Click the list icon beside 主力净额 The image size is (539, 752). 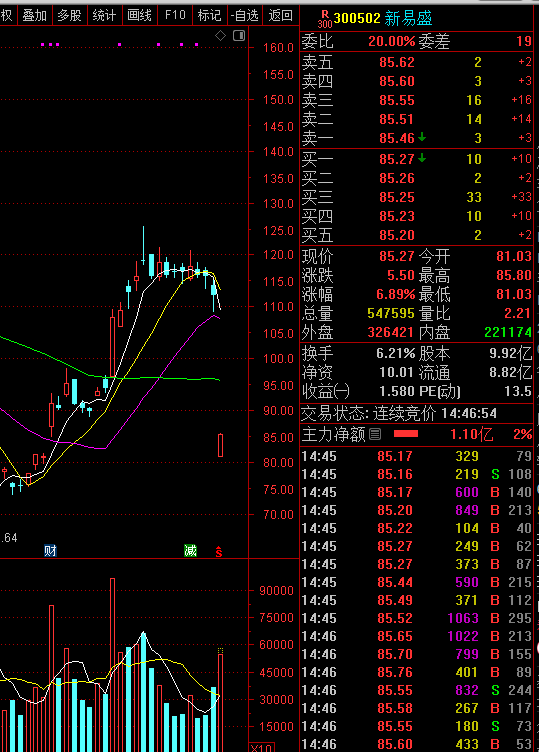pos(375,435)
